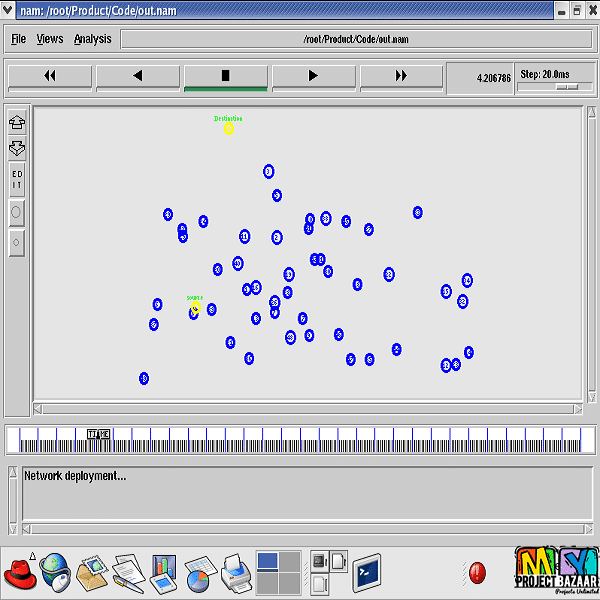
Task: Play the animation backward
Action: (137, 76)
